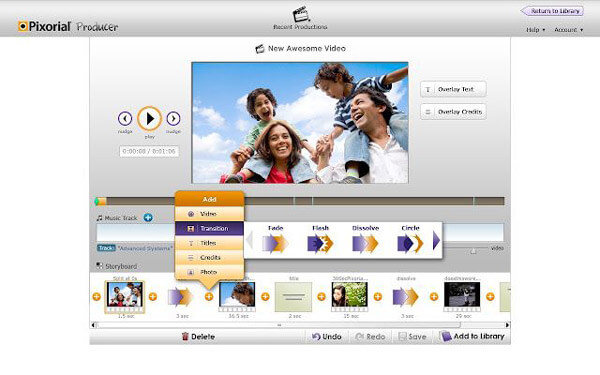Select Credits from the Add menu
The height and width of the screenshot is (375, 600).
tap(209, 258)
